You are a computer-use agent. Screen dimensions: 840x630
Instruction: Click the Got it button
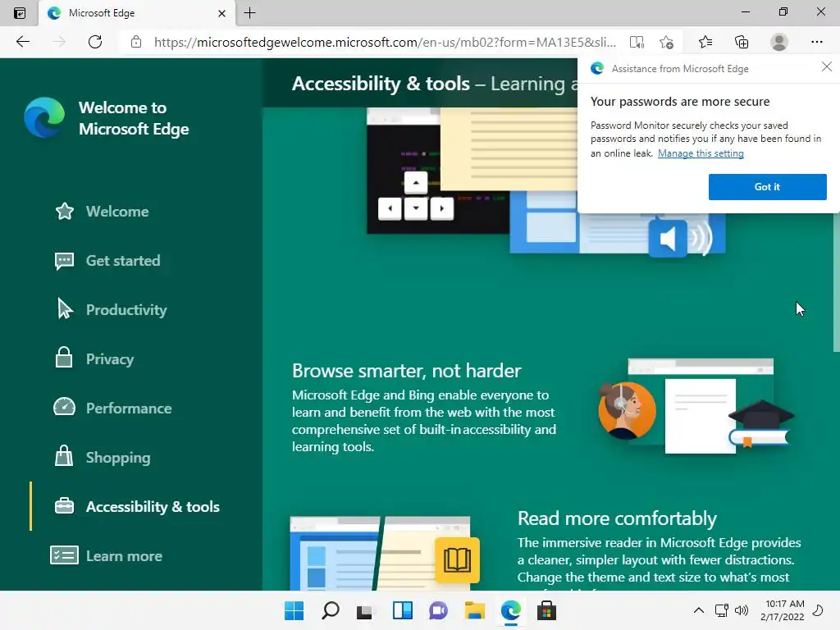[x=767, y=187]
